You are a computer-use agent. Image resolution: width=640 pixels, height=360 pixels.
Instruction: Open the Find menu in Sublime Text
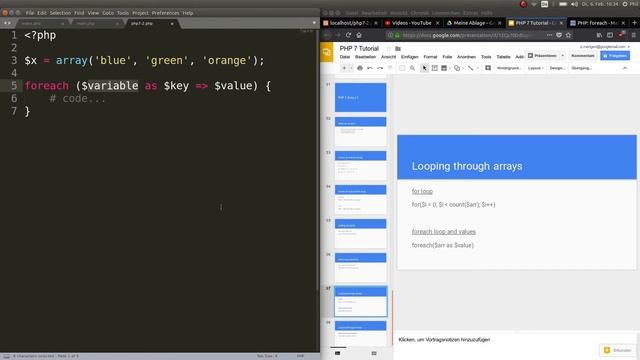coord(79,13)
